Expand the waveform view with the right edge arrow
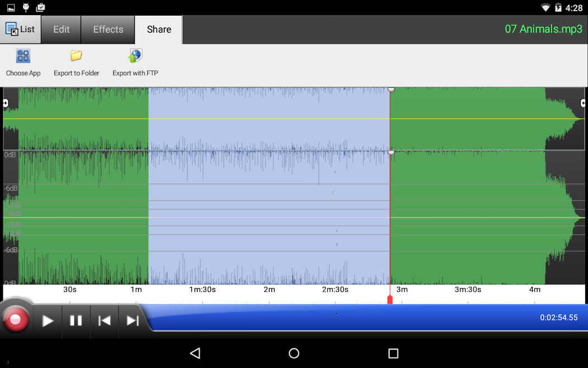 click(584, 103)
